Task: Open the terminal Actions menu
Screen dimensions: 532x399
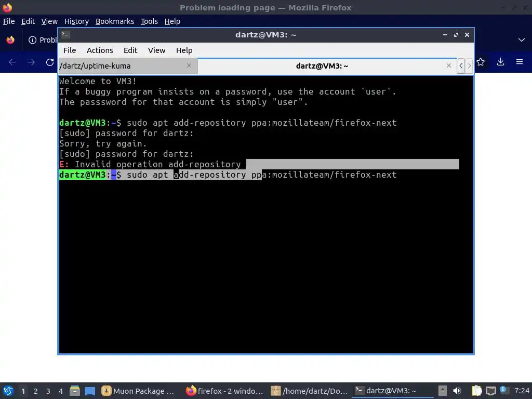Action: click(100, 50)
